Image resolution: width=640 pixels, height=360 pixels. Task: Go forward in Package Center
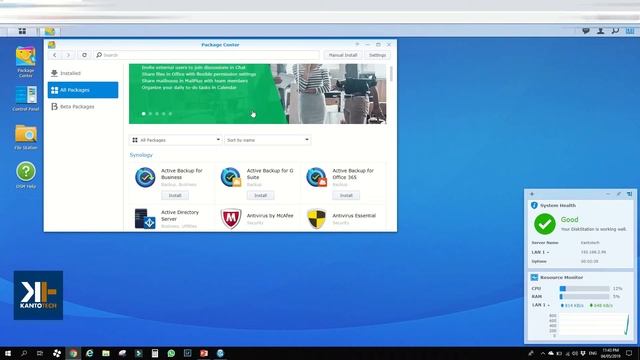68,55
